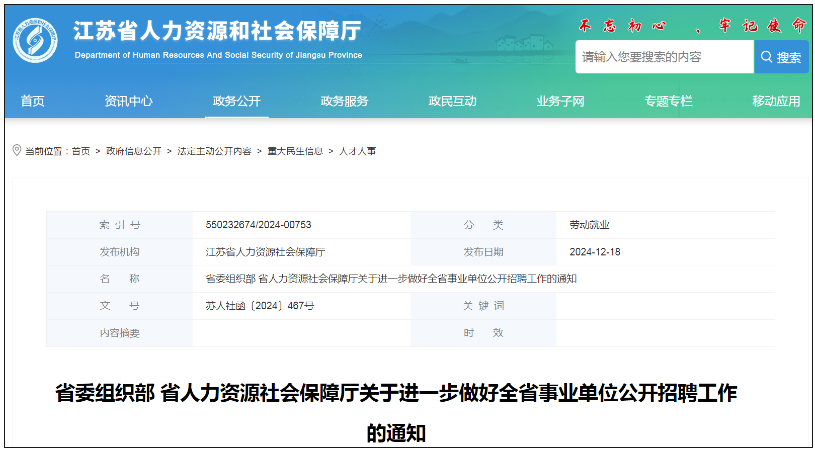Screen dimensions: 815x454
Task: Click the search input field
Action: pos(664,57)
